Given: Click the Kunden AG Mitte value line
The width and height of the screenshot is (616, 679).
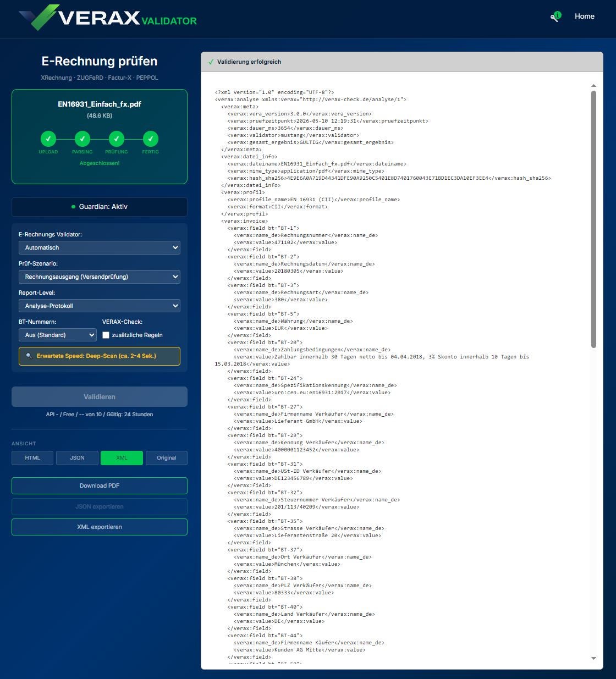Looking at the screenshot, I should (x=299, y=650).
